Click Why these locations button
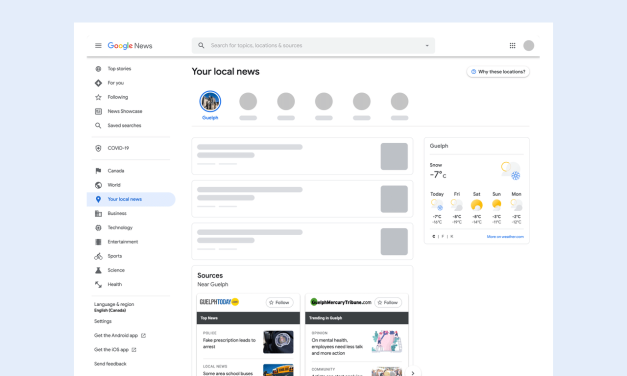 point(498,72)
